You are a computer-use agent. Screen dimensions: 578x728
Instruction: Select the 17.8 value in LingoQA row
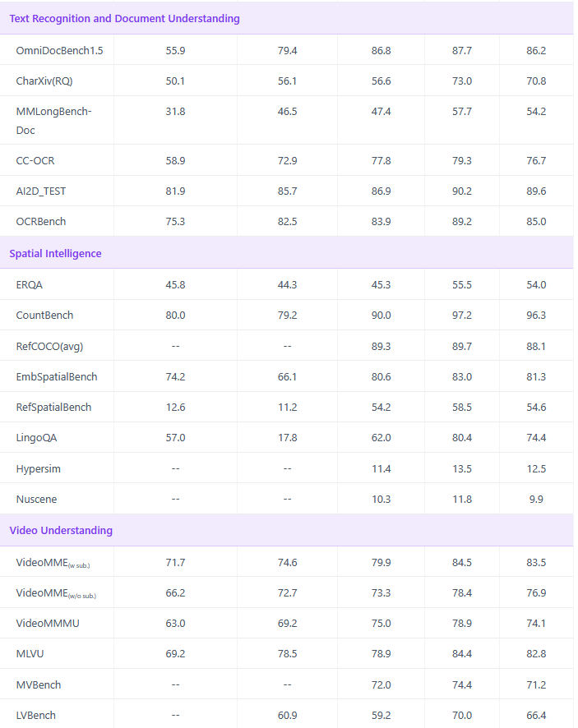pyautogui.click(x=287, y=438)
